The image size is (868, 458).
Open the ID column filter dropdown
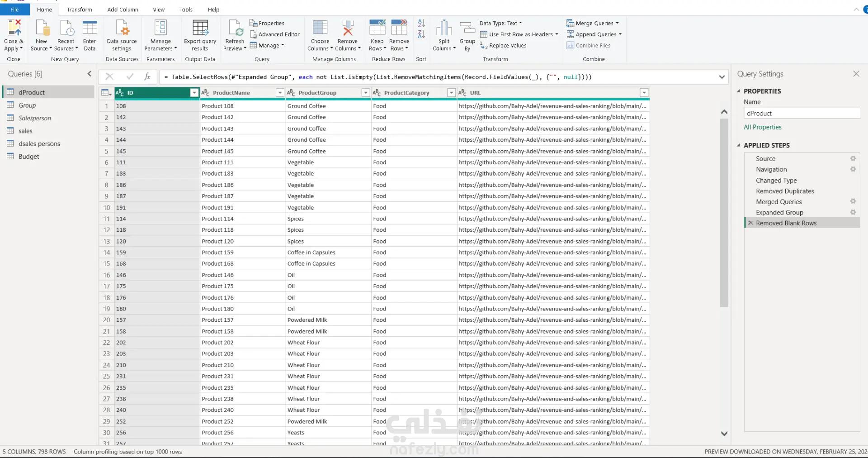[194, 93]
